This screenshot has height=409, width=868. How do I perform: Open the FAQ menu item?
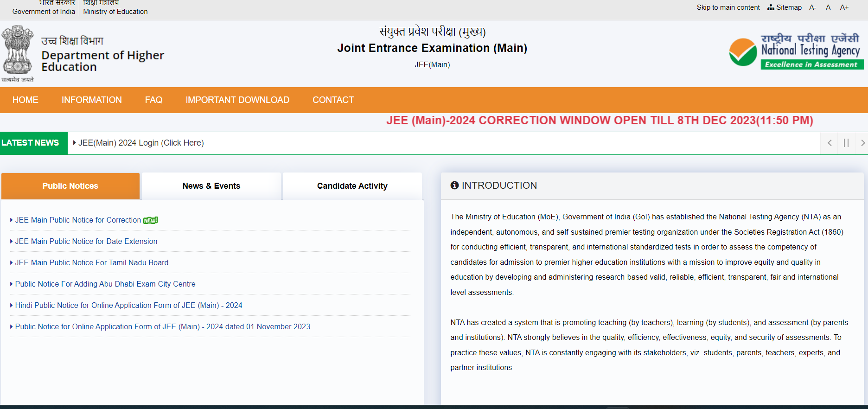click(x=154, y=100)
